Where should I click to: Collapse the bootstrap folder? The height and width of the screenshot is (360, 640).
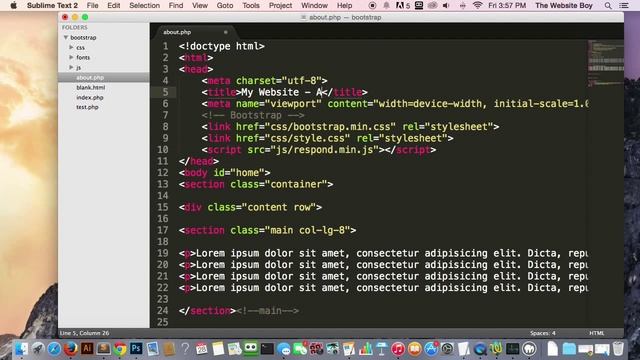pos(65,38)
